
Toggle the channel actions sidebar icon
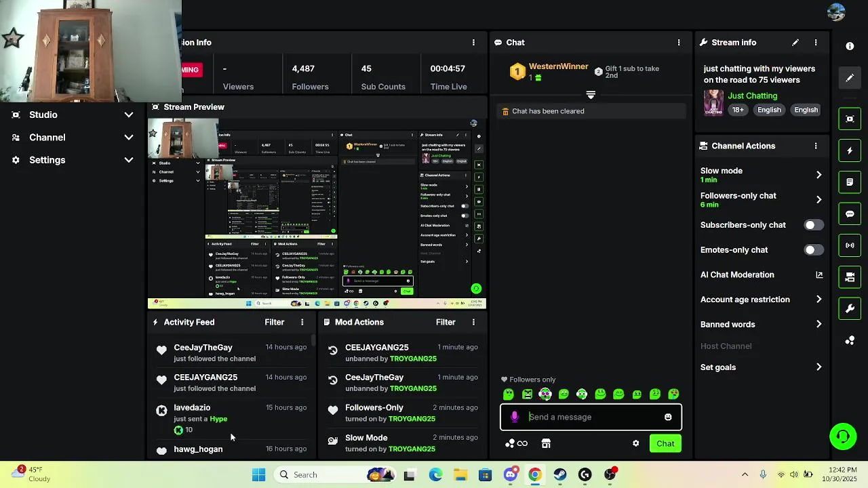click(850, 277)
